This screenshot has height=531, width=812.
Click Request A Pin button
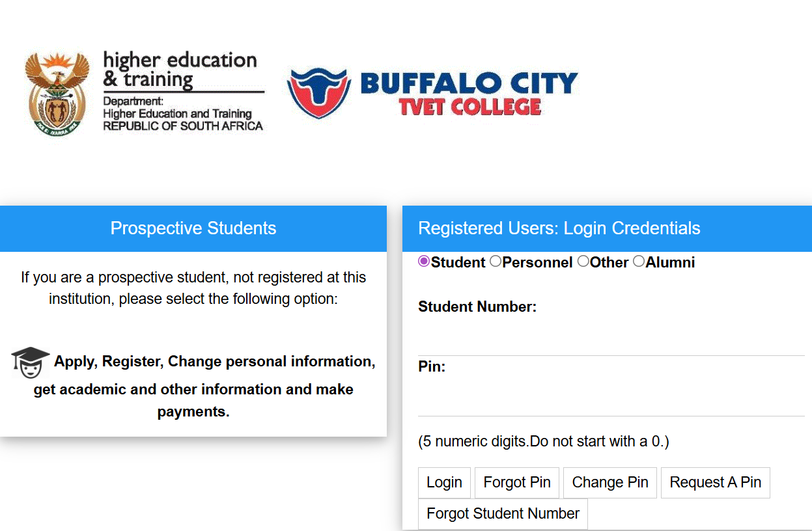coord(716,483)
